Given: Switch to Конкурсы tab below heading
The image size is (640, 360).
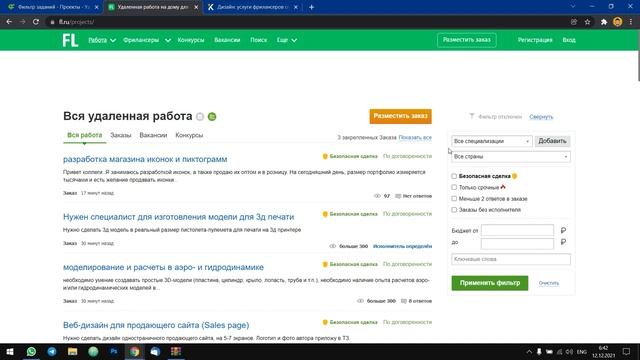Looking at the screenshot, I should click(x=189, y=135).
